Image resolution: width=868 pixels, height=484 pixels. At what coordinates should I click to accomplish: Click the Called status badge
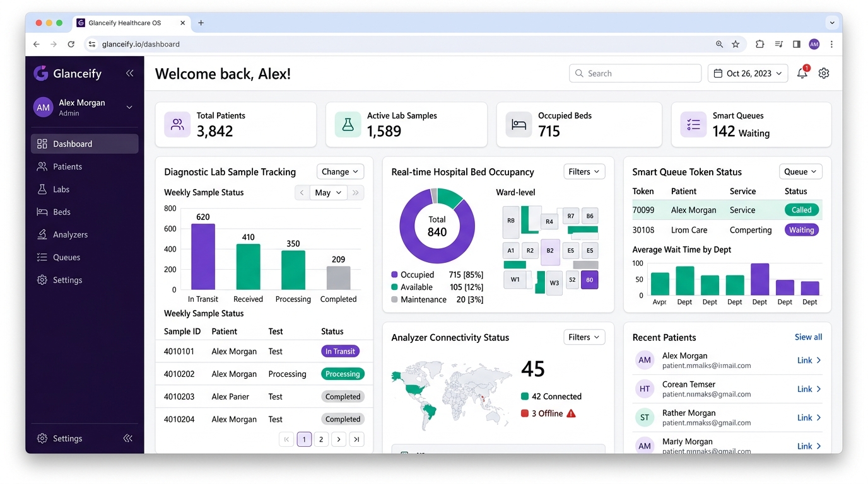(802, 210)
